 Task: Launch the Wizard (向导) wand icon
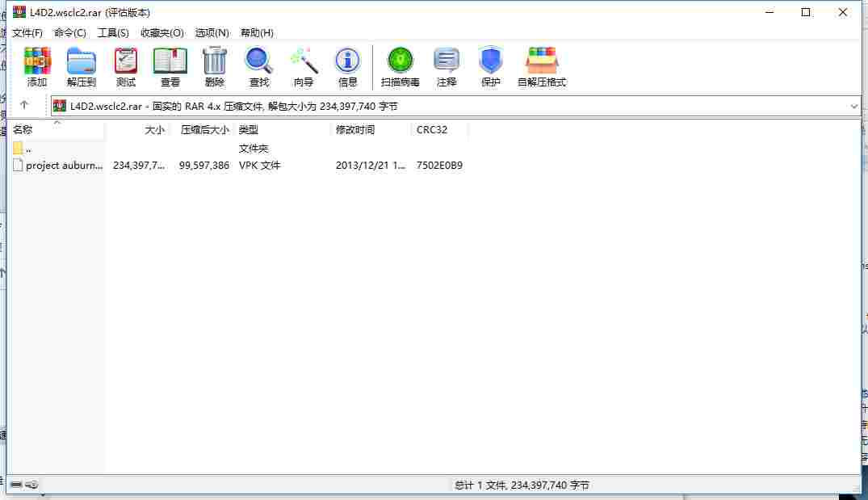point(304,61)
